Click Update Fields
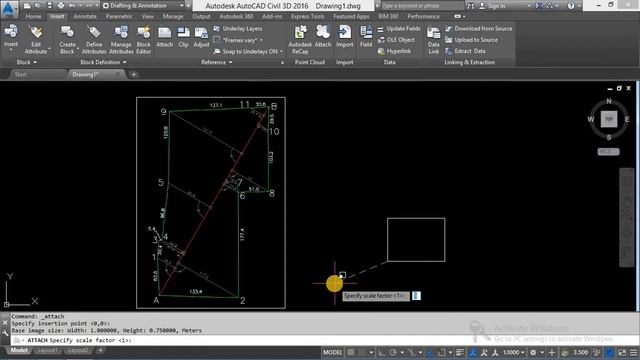Viewport: 640px width, 360px height. tap(399, 29)
